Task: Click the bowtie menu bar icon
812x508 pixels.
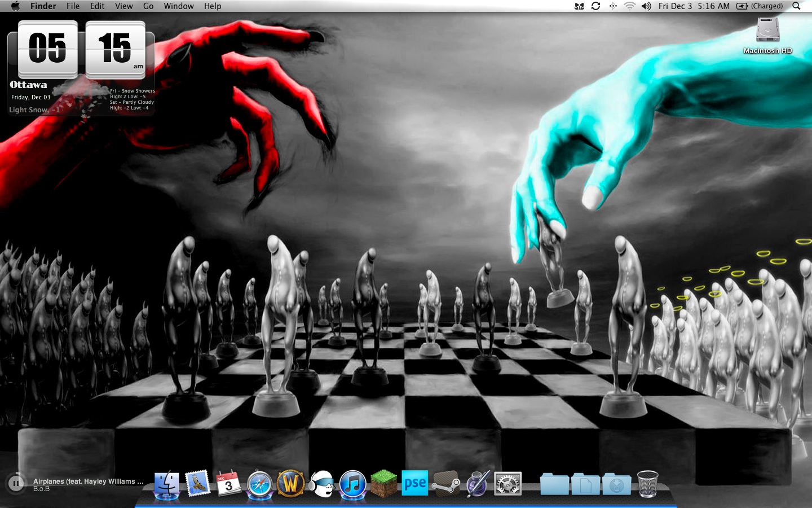Action: (x=579, y=6)
